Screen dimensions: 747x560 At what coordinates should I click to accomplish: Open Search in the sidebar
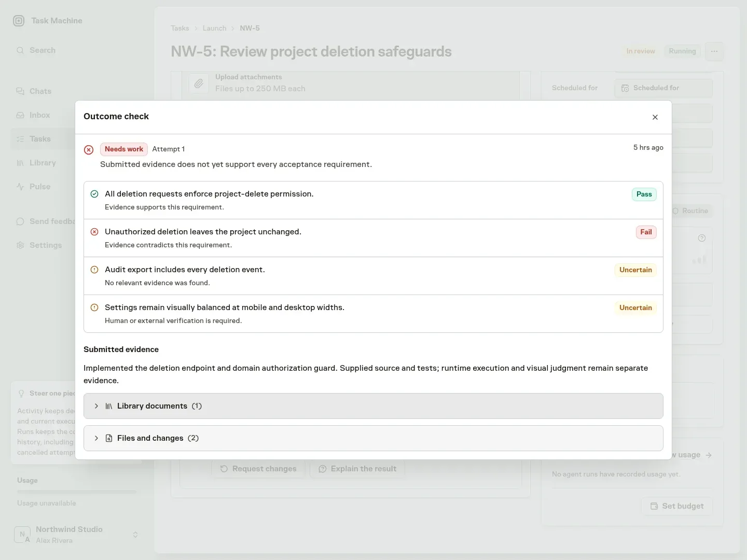click(43, 50)
